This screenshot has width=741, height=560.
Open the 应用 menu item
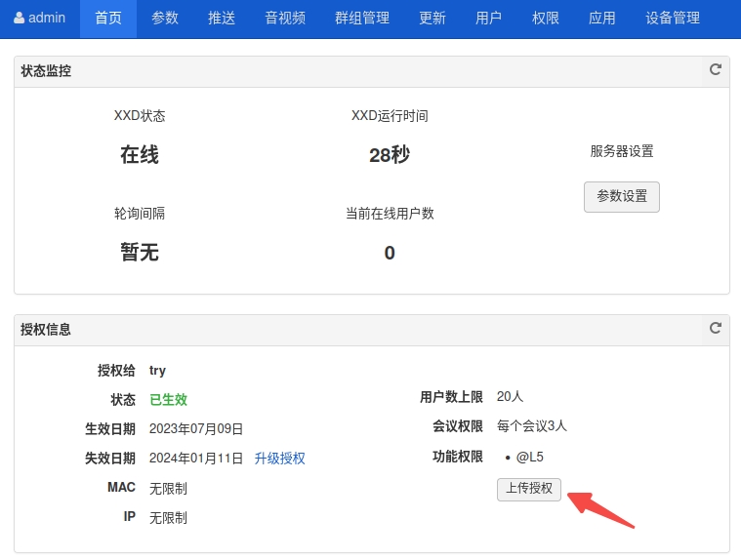[x=602, y=19]
